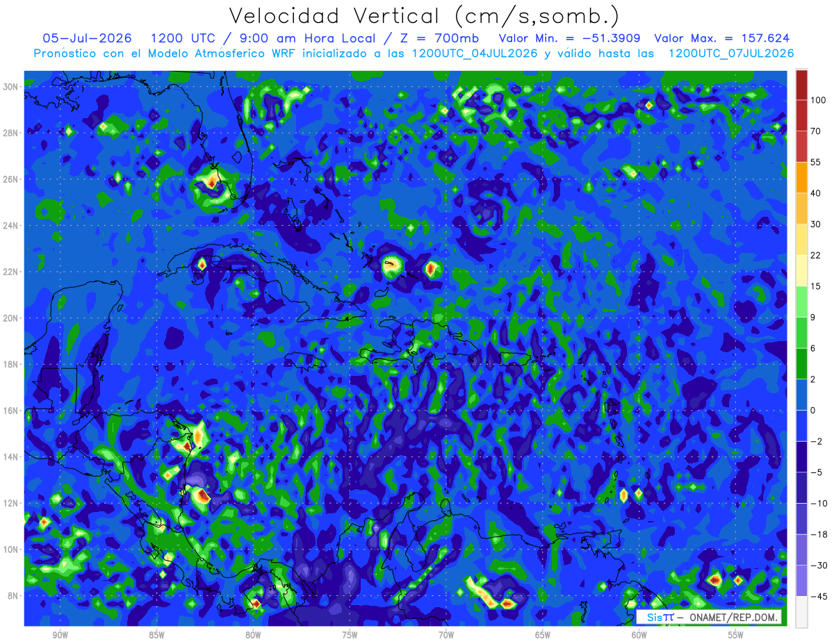Click the colorbar value label '-18'
This screenshot has width=834, height=644.
click(x=818, y=535)
